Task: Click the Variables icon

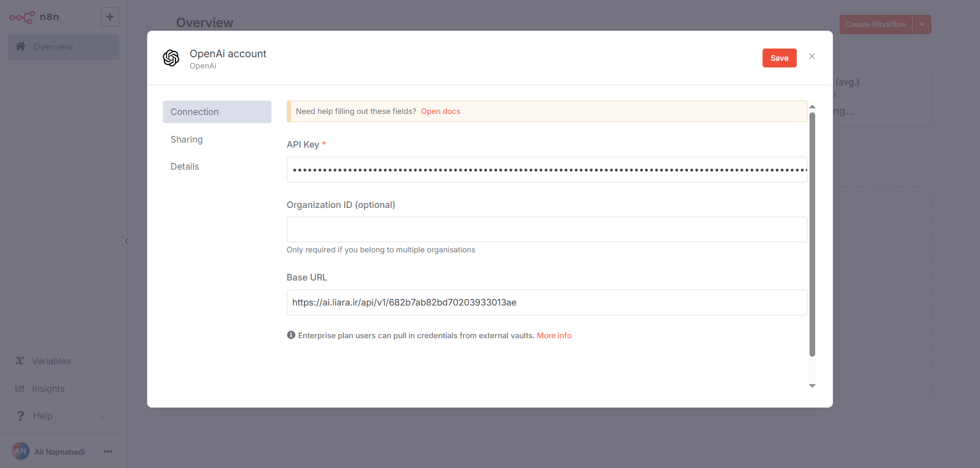Action: pos(20,361)
